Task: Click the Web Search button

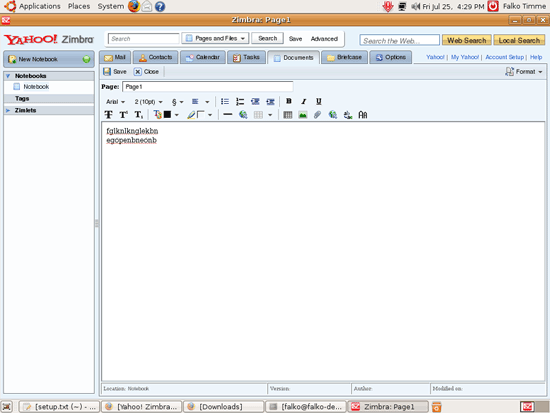Action: (467, 40)
